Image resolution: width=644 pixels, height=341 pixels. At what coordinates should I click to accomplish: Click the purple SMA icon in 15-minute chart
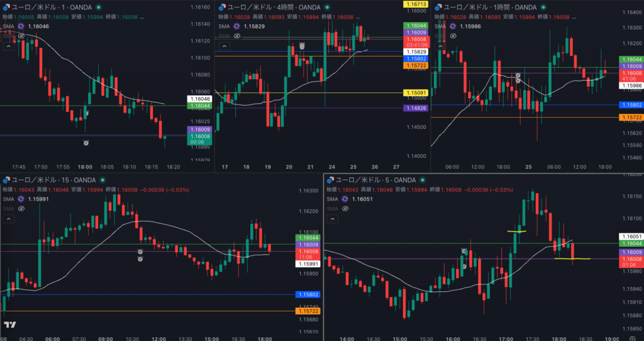(21, 199)
